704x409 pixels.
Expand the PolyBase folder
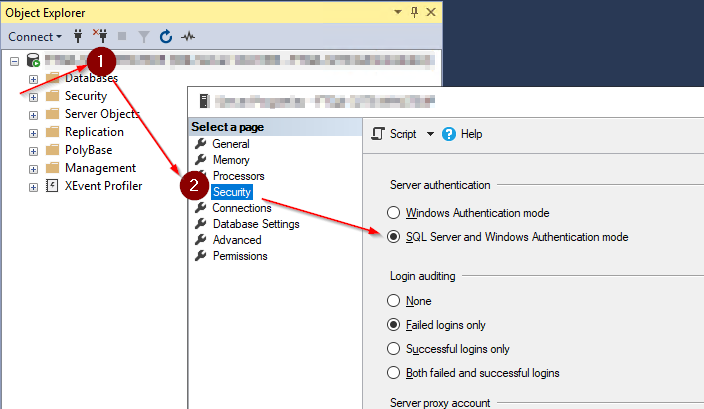coord(33,151)
